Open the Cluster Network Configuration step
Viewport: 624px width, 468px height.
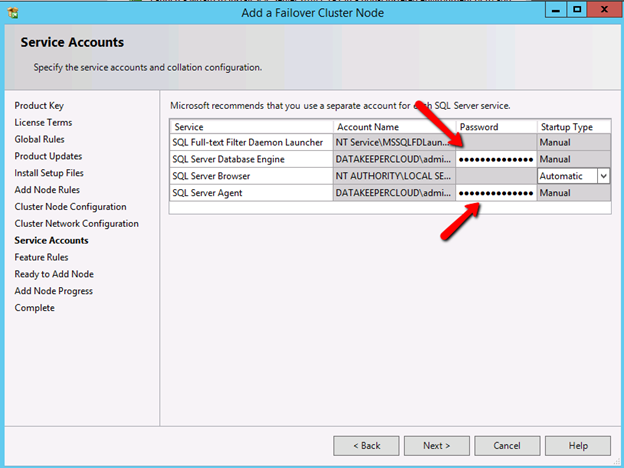(76, 224)
